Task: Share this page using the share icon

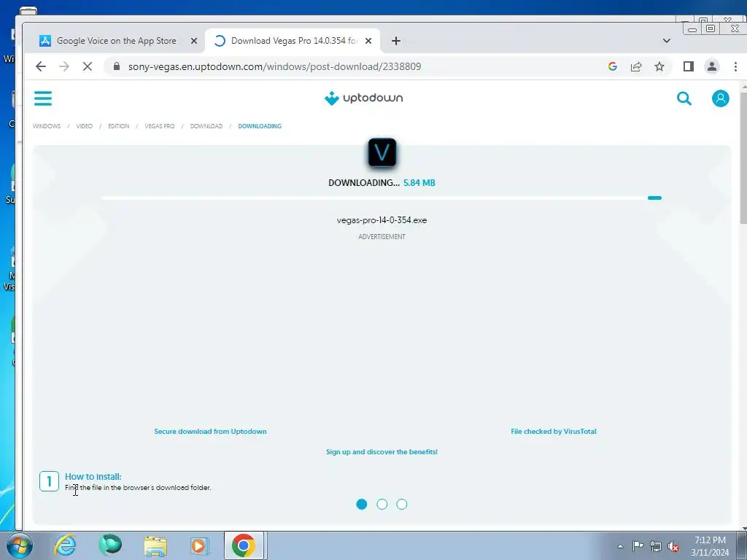Action: 636,66
